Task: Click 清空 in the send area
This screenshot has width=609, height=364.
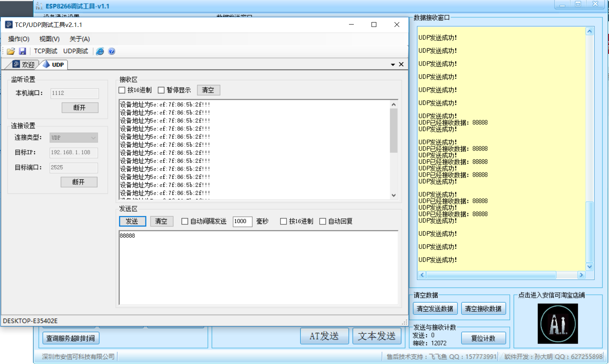Action: point(162,221)
